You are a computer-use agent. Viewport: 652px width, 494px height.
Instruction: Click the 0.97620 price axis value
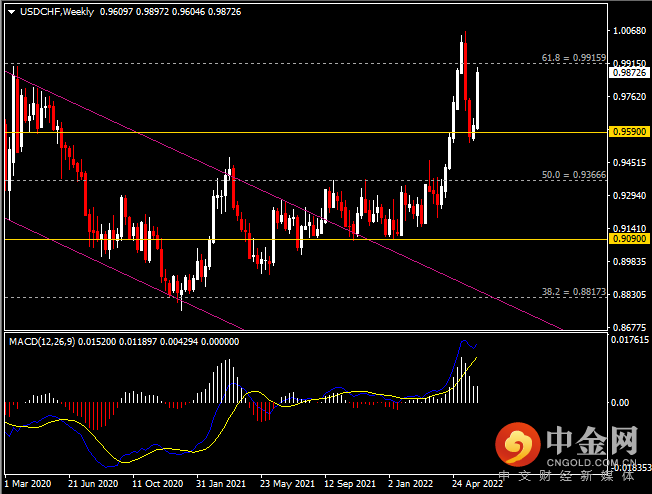630,97
